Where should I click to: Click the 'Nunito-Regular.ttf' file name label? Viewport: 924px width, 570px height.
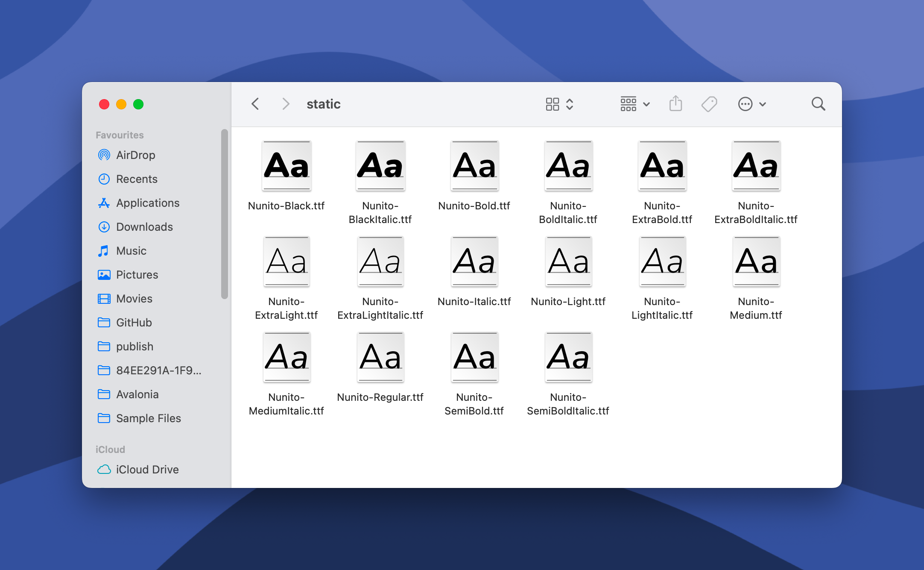380,397
